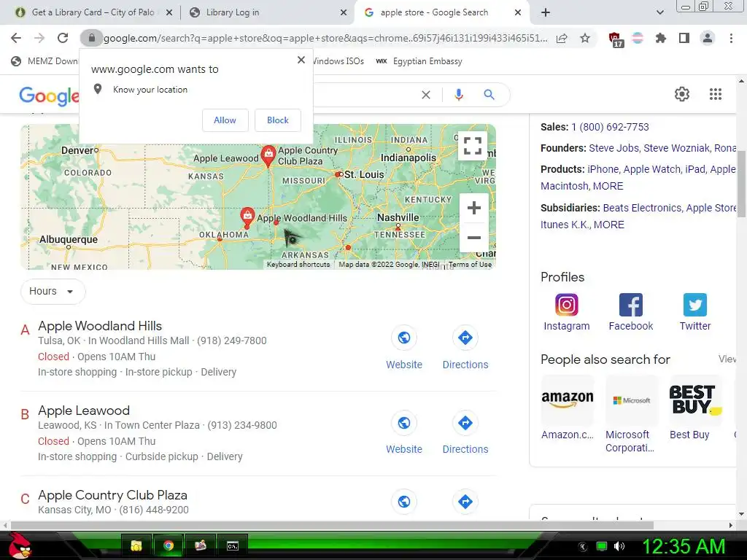Open Chrome three-dot menu
The width and height of the screenshot is (747, 560).
point(731,38)
